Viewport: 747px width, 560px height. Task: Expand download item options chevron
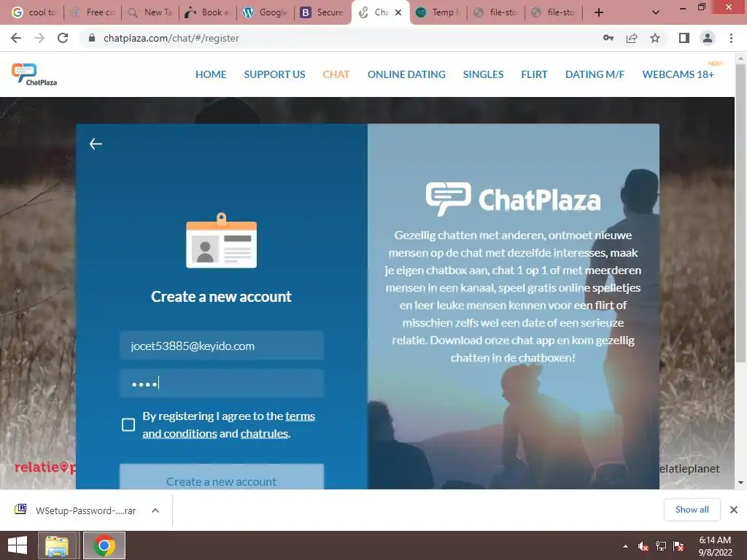point(155,510)
